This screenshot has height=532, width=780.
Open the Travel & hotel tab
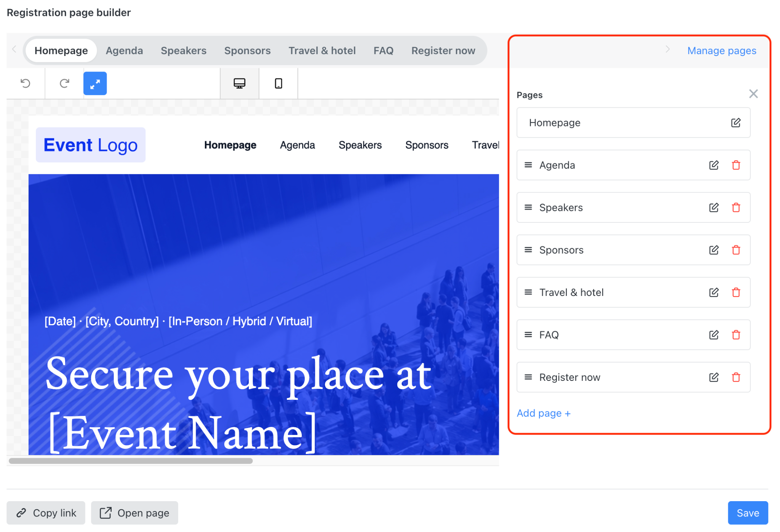tap(322, 51)
